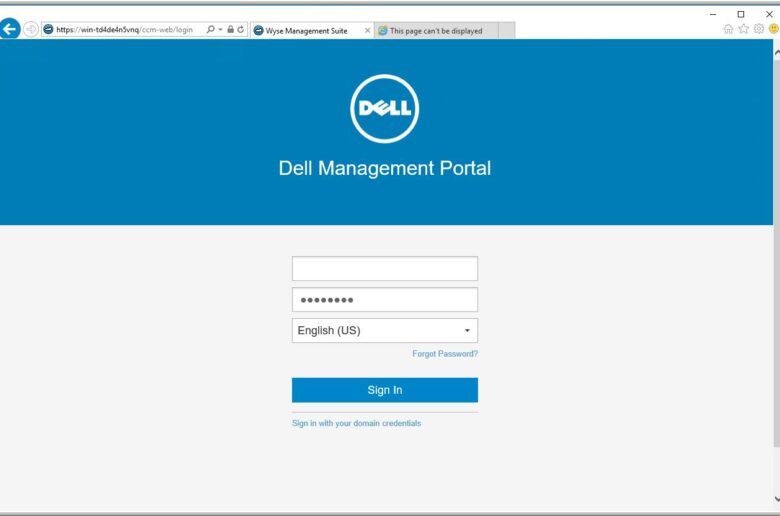Image resolution: width=780 pixels, height=516 pixels.
Task: Click the vertical scrollbar thumb
Action: point(777,253)
